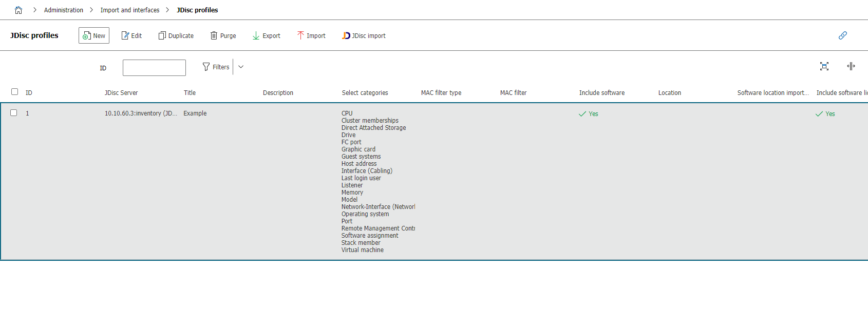
Task: Focus the ID search input field
Action: 154,67
